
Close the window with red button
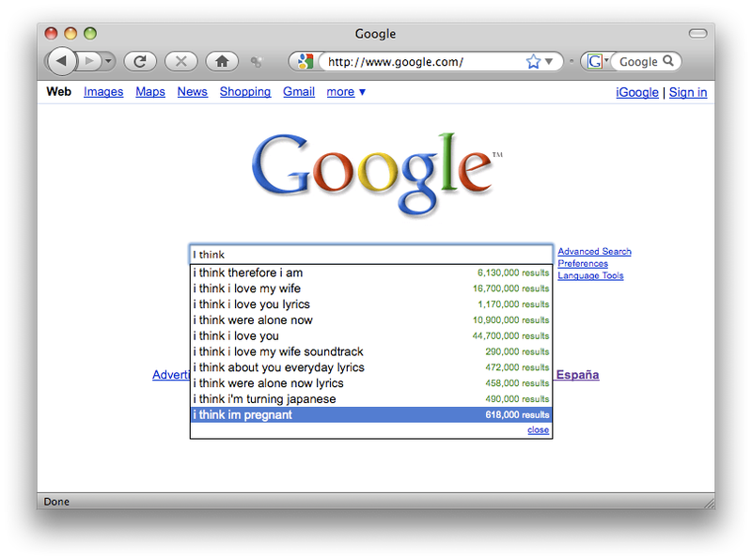click(52, 33)
